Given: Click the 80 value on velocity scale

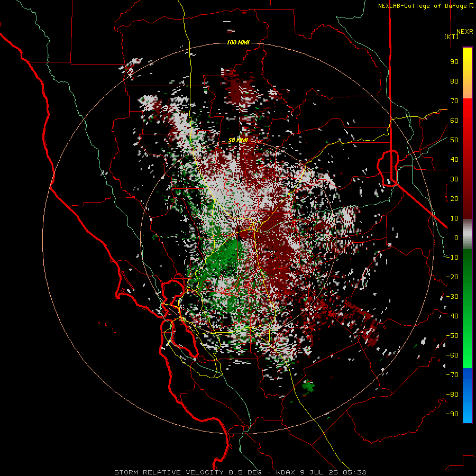Looking at the screenshot, I should [454, 81].
